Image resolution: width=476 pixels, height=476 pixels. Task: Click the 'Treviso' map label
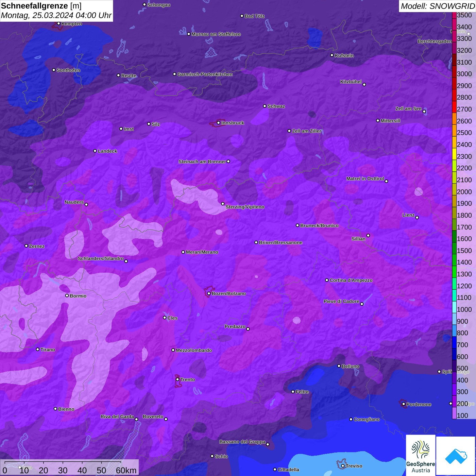tap(354, 466)
